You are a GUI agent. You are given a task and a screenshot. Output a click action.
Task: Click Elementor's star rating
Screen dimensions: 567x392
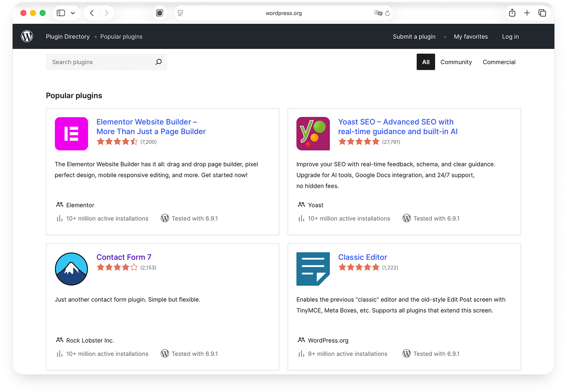[x=117, y=142]
